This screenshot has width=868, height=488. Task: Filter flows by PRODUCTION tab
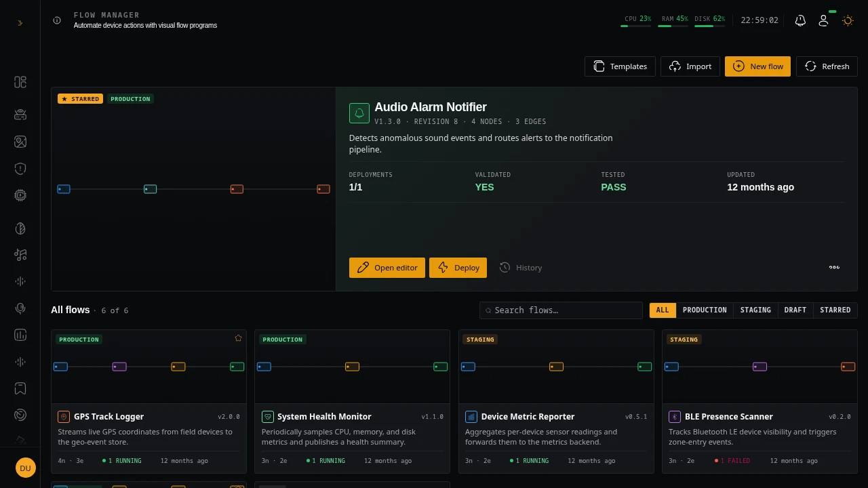(x=705, y=310)
